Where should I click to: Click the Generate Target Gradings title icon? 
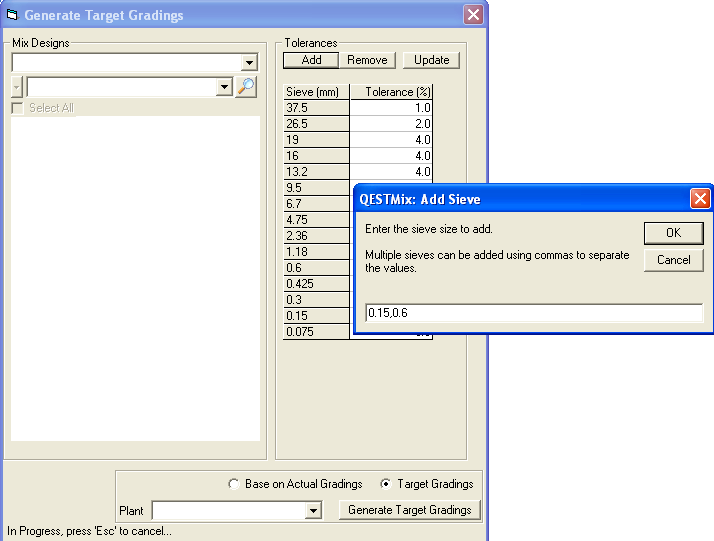click(x=13, y=15)
